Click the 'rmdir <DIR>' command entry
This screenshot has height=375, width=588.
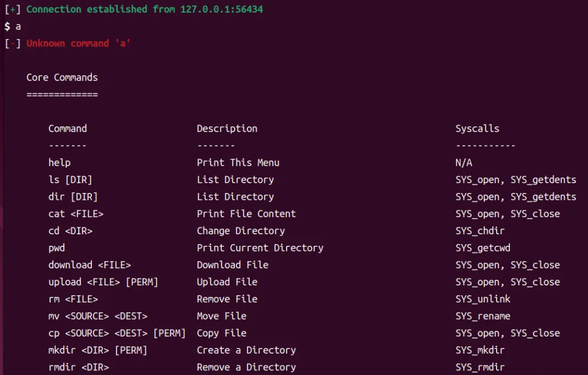click(x=79, y=367)
